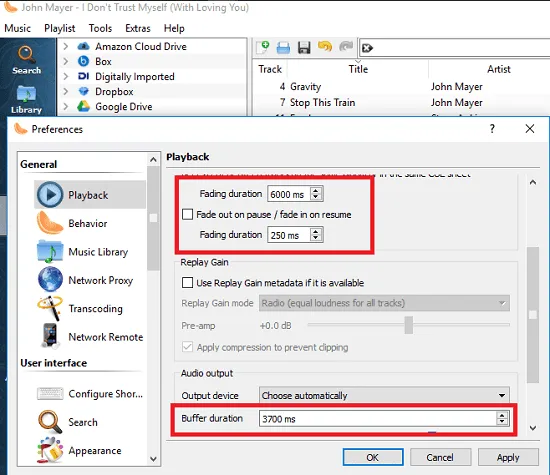The height and width of the screenshot is (475, 550).
Task: Open the Search sidebar tab
Action: click(x=26, y=60)
